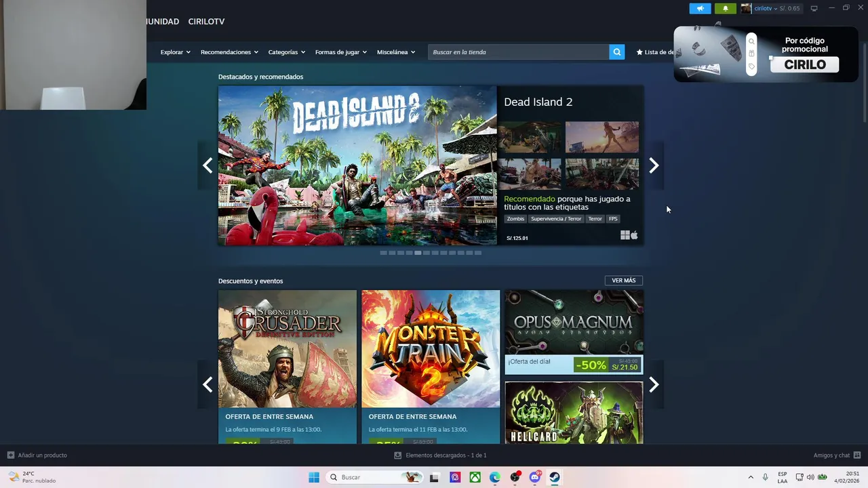Click the plus icon beside Añadir un producto
The width and height of the screenshot is (868, 488).
tap(10, 455)
